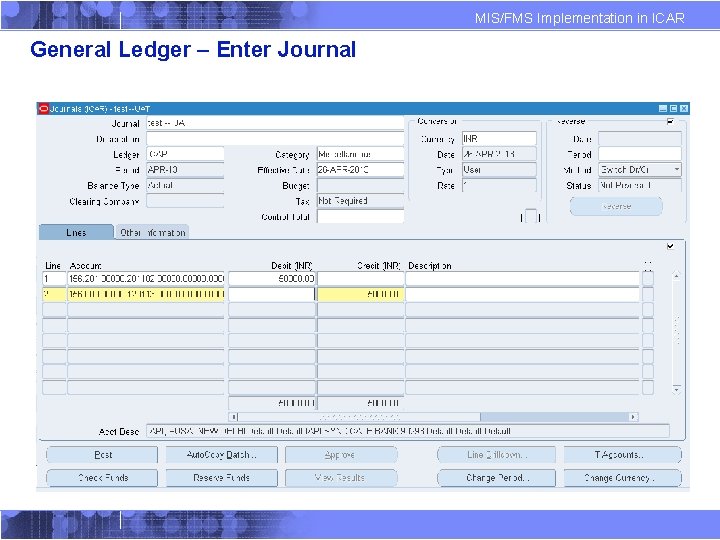Click the AutoCopy Batch button
The image size is (720, 540).
pos(221,455)
